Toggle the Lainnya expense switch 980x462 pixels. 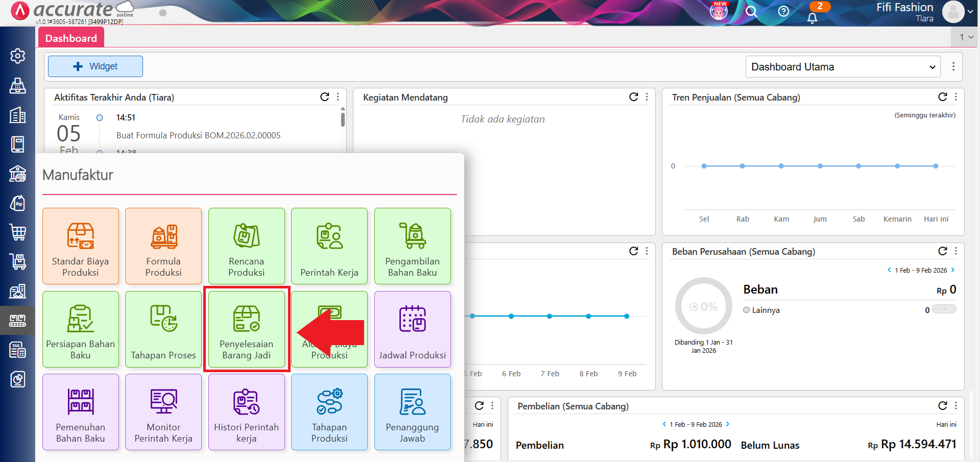tap(944, 309)
